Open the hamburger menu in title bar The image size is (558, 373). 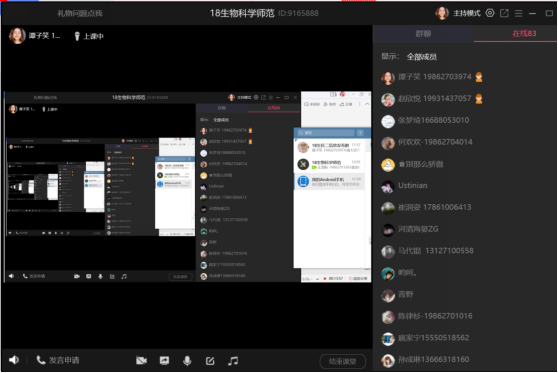(x=518, y=13)
